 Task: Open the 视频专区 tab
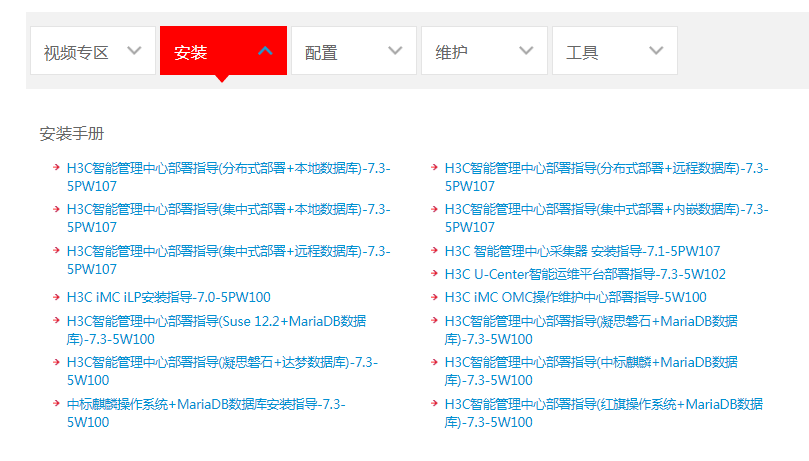point(93,51)
